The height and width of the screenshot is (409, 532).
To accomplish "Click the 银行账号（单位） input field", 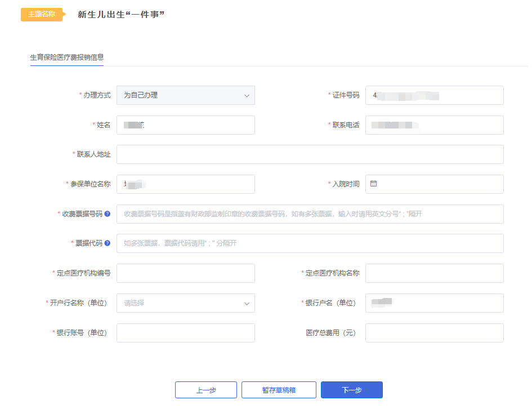I will point(186,333).
